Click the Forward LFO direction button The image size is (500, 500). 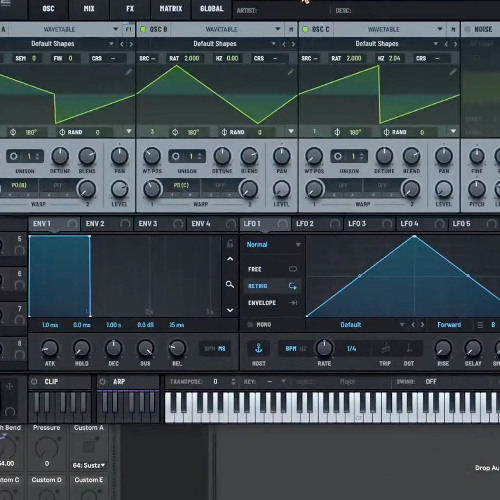449,325
